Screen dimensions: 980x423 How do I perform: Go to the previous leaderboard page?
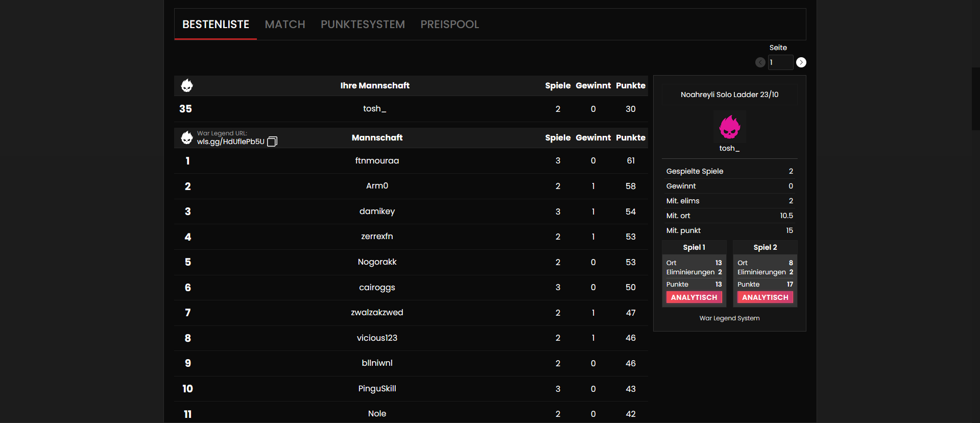pyautogui.click(x=760, y=62)
